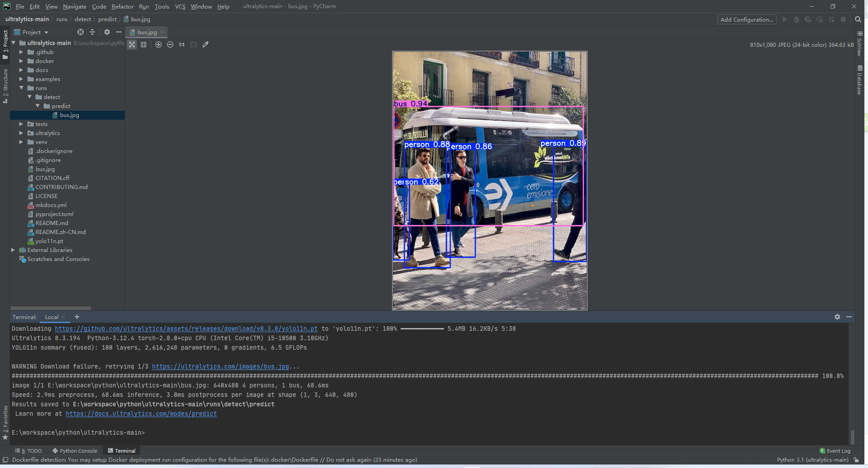The width and height of the screenshot is (868, 468).
Task: Zoom in on the bus.jpg image
Action: [158, 45]
